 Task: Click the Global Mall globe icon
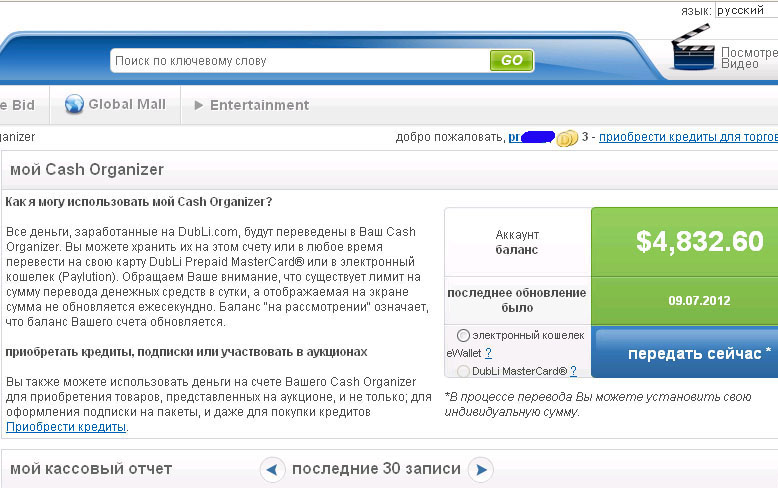pos(74,104)
